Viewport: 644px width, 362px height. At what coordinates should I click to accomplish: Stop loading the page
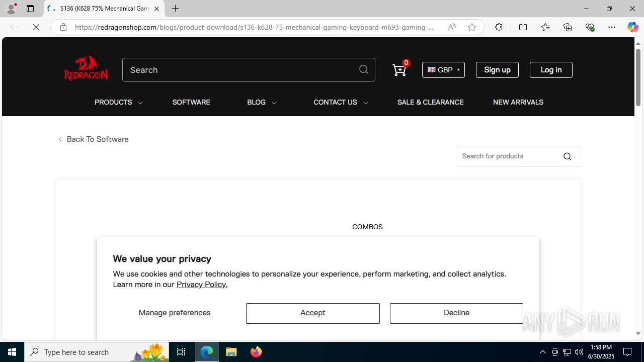tap(36, 27)
